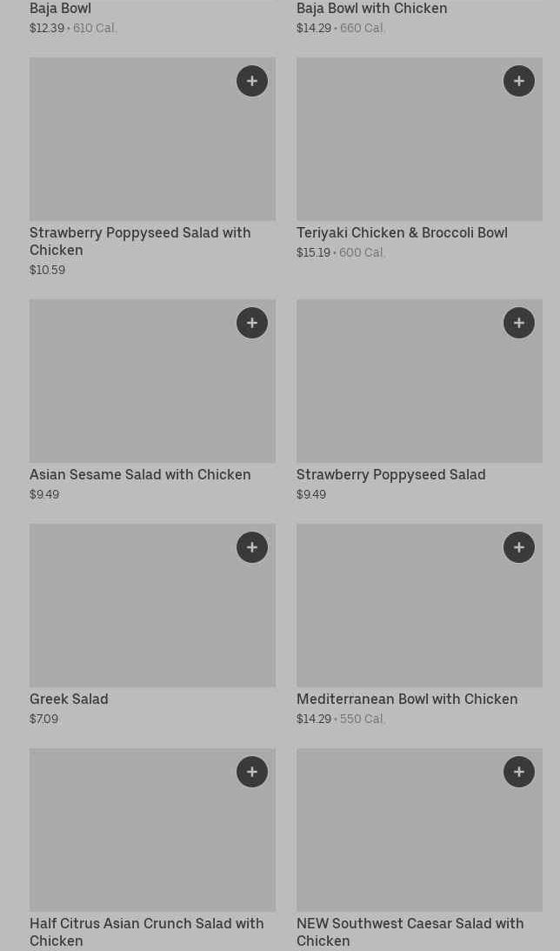The image size is (560, 951).
Task: Click Strawberry Poppyseed Salad name text
Action: click(x=390, y=474)
